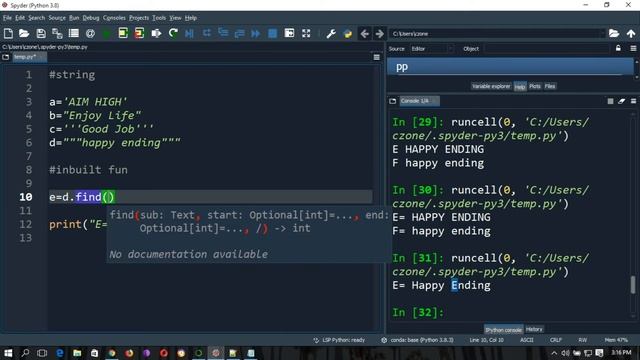Expand the Source Editor combo box
Screen dimensions: 640x360
432,49
